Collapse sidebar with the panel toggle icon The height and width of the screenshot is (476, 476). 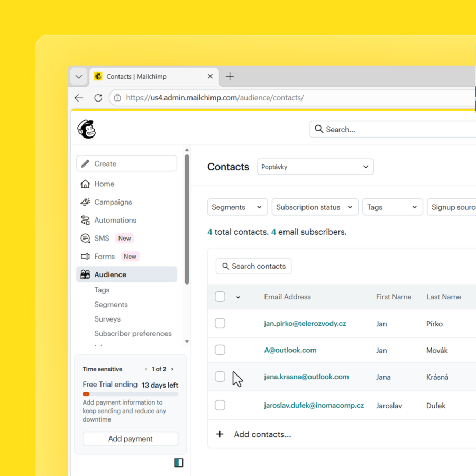(x=179, y=463)
